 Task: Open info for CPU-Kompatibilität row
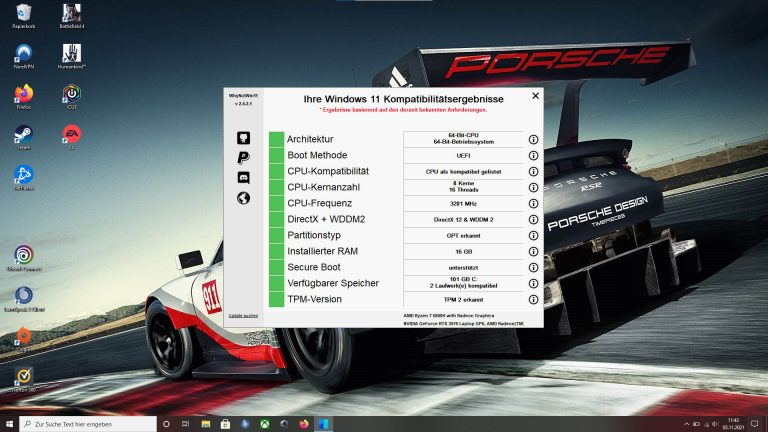tap(533, 172)
